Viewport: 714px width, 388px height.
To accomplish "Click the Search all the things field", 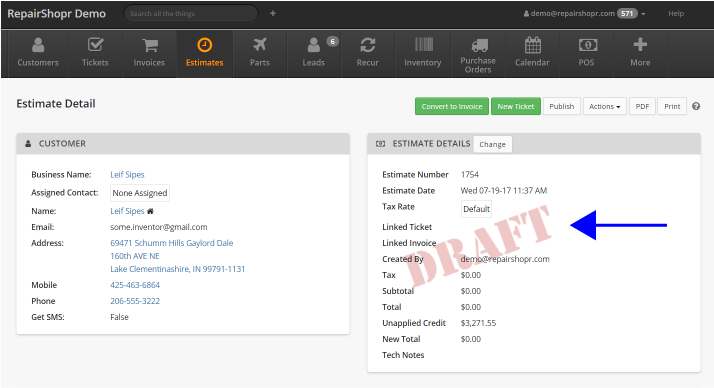I will pyautogui.click(x=191, y=14).
